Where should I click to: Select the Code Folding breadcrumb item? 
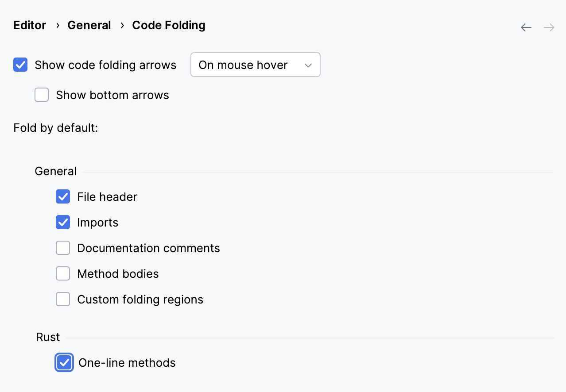pos(168,25)
